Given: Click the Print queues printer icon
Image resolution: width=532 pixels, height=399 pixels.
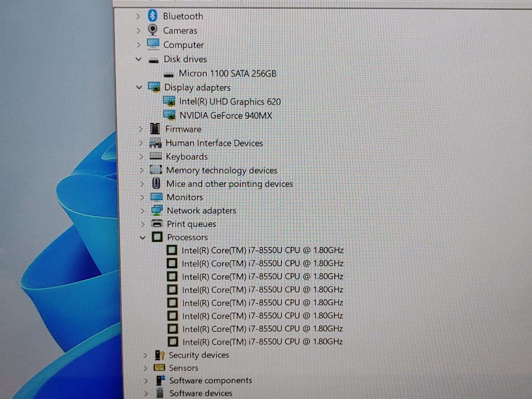Looking at the screenshot, I should [x=157, y=224].
